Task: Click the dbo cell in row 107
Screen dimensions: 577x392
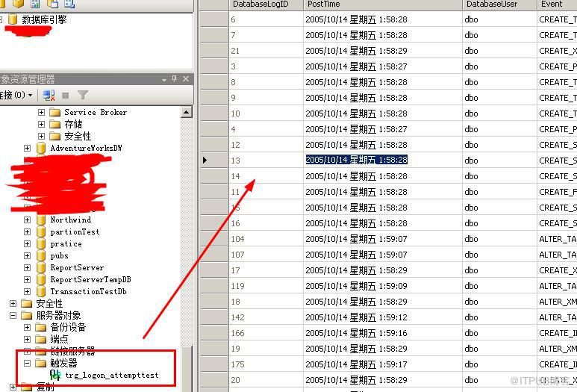Action: point(499,255)
